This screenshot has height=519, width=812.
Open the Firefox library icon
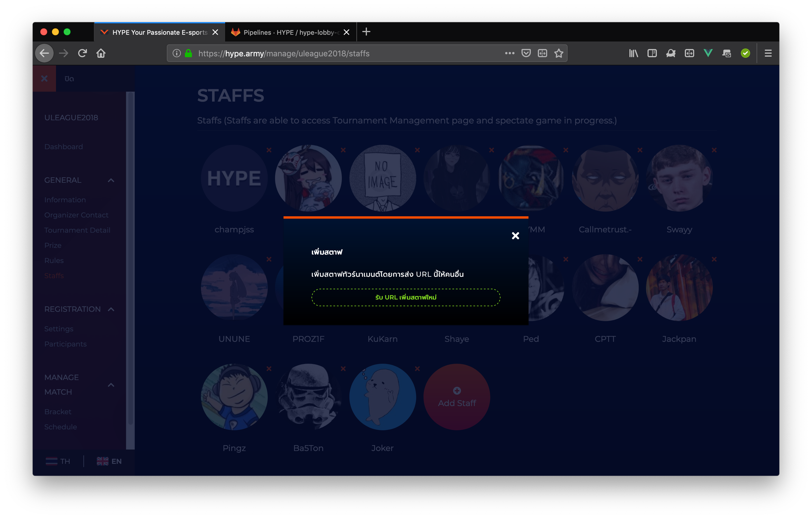tap(633, 53)
